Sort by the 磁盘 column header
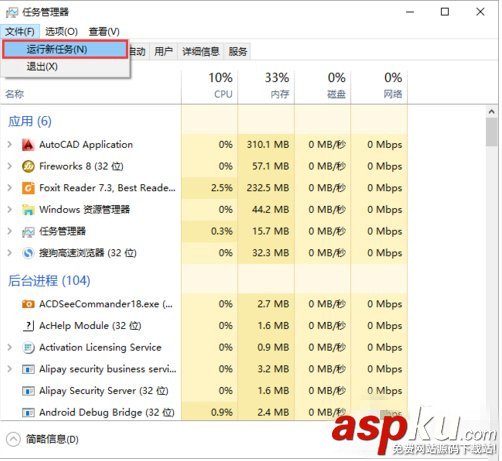This screenshot has height=461, width=502. pos(322,86)
